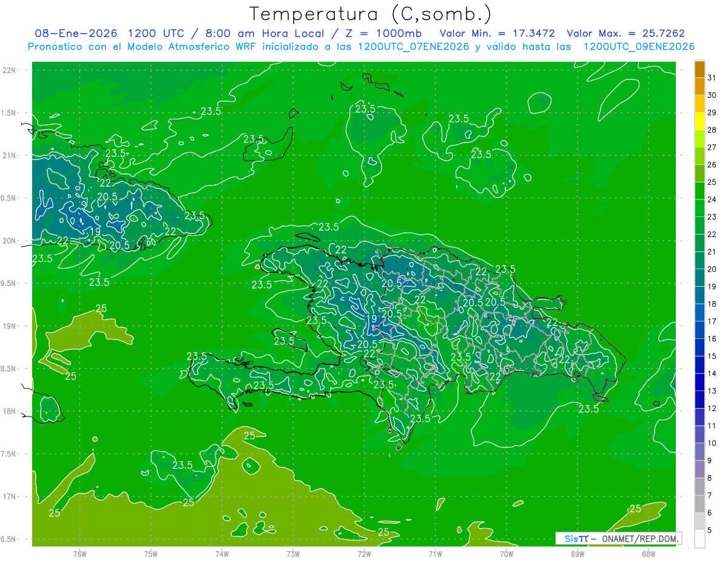Pick the dark blue swatch between 13 and 14
Viewport: 728px width, 562px height.
coord(699,383)
